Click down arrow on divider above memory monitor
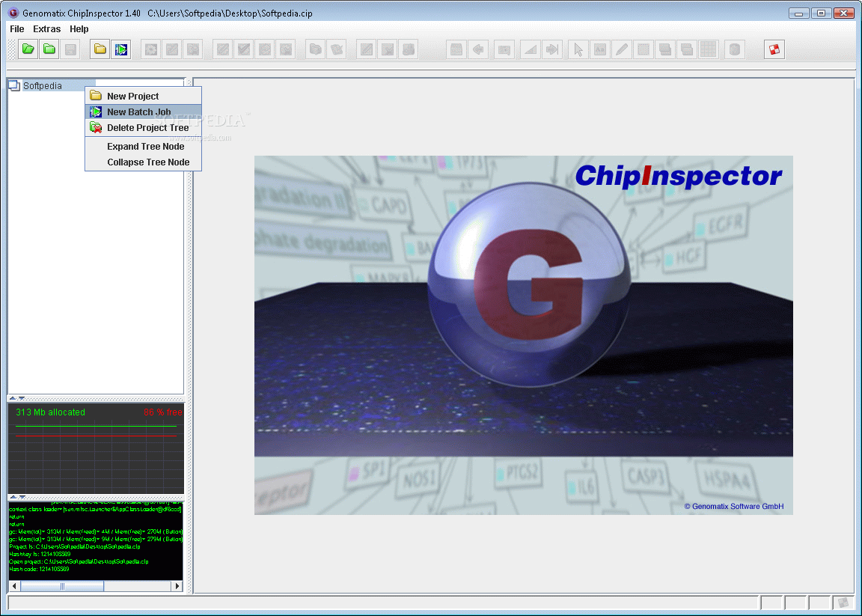Screen dimensions: 862x616 22,397
